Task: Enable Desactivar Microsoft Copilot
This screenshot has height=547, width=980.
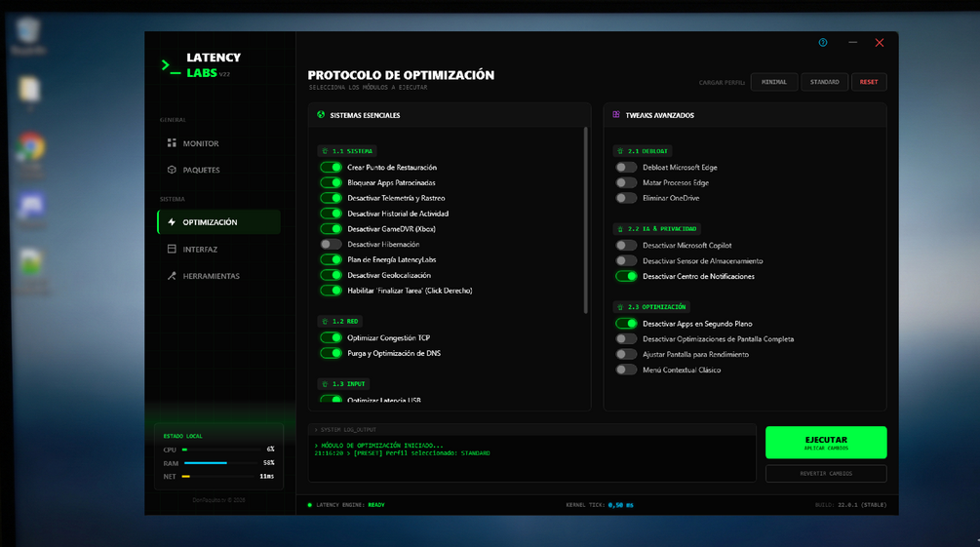Action: (x=626, y=246)
